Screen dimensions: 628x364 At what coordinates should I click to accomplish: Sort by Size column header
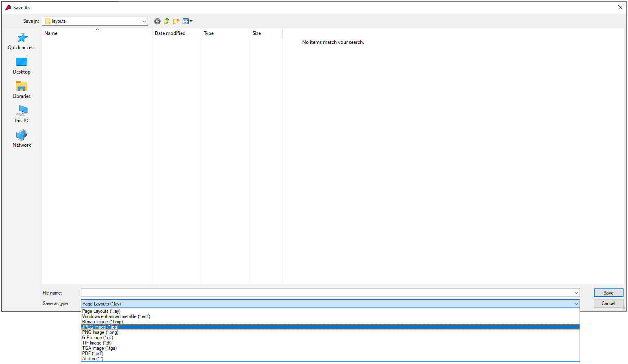[266, 33]
